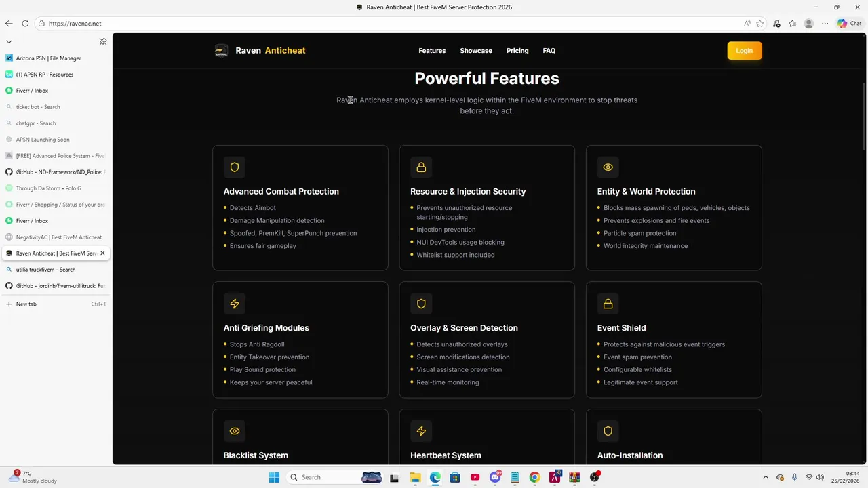Click the 'Detects Aimbot' bullet text

[253, 208]
